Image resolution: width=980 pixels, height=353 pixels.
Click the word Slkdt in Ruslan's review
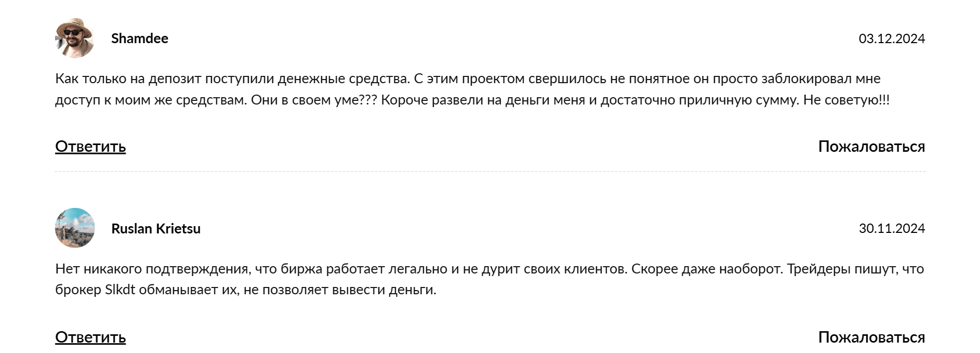[x=120, y=290]
